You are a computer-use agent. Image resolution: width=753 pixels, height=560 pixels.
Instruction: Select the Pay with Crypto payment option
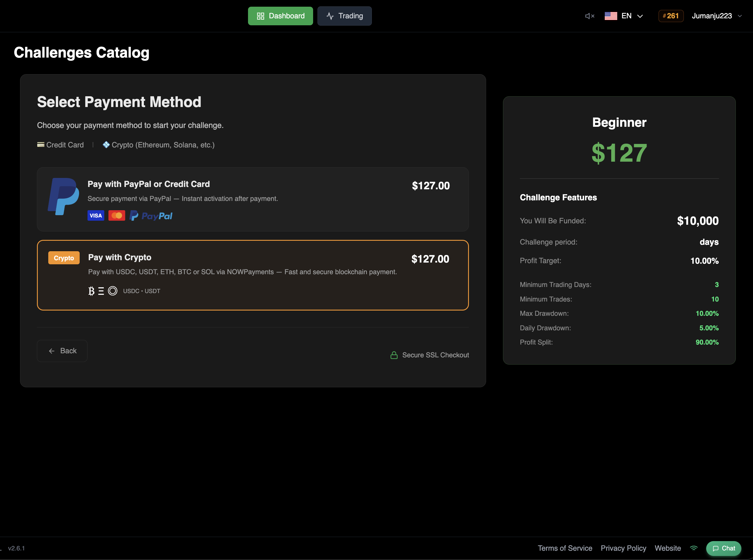253,275
